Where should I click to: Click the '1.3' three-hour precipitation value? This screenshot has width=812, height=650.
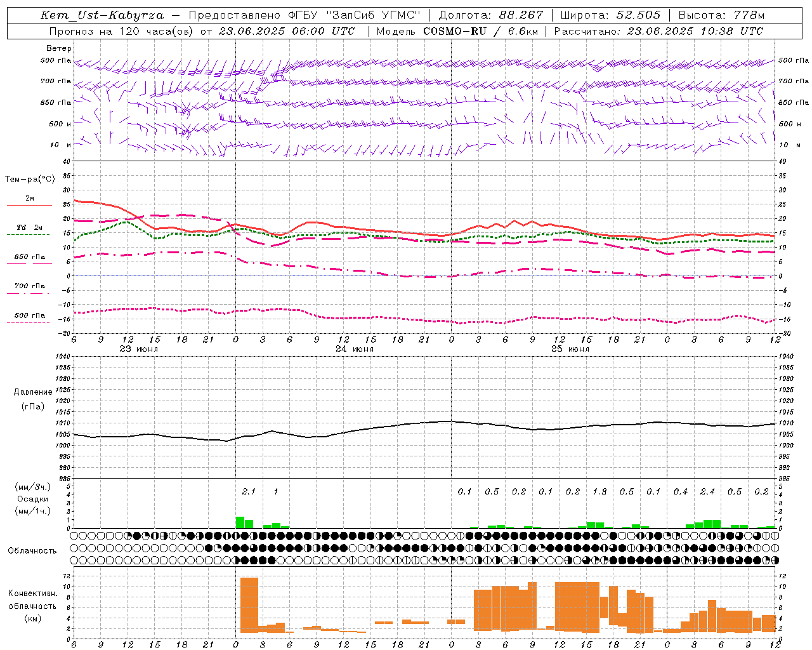599,491
